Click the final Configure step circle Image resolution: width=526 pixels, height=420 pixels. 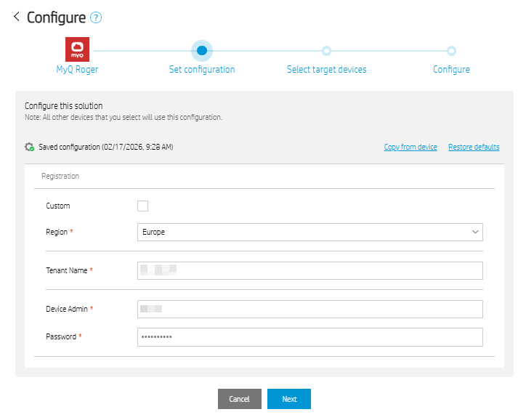tap(451, 51)
